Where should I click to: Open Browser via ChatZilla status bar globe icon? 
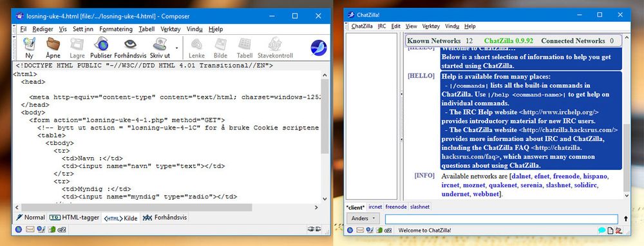click(350, 231)
